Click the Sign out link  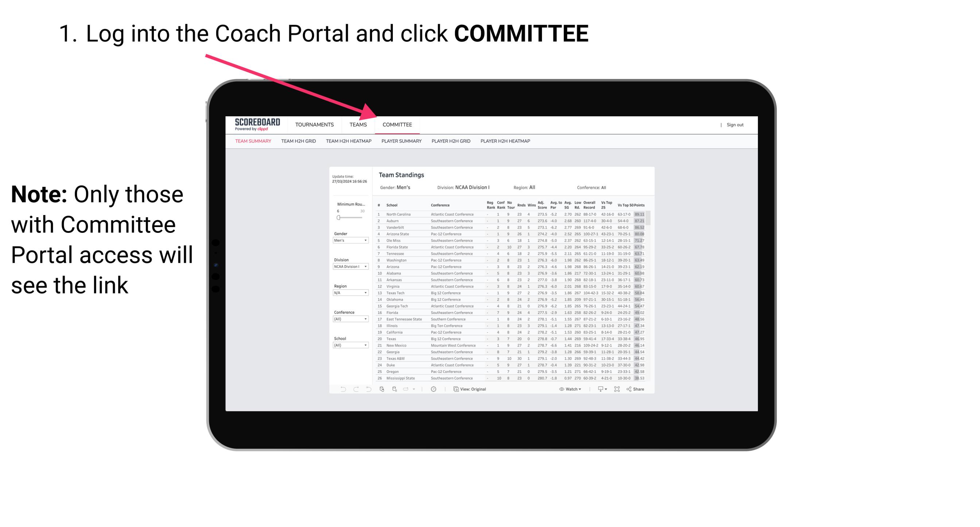pyautogui.click(x=734, y=125)
